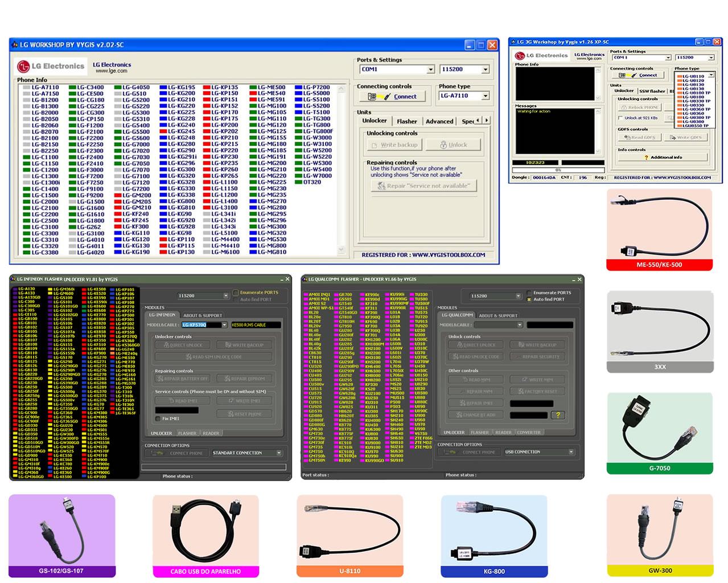Select LGU8550 TP in phone type list

(x=693, y=126)
